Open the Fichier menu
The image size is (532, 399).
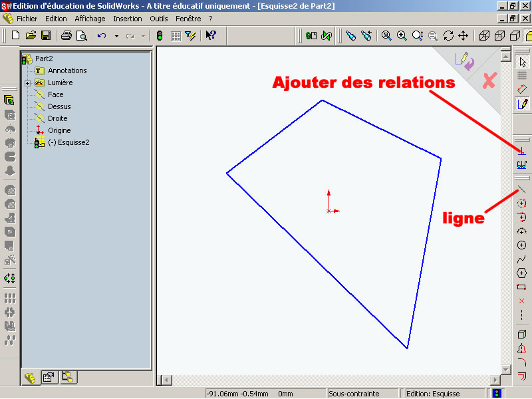pyautogui.click(x=27, y=19)
